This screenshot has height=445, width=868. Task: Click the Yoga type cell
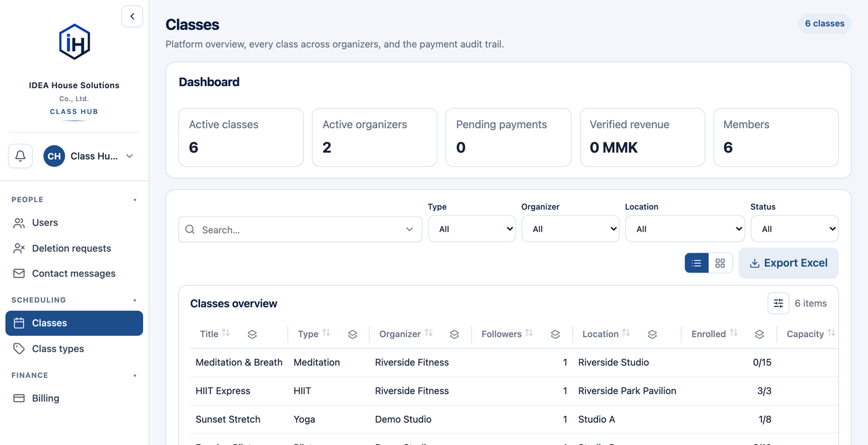pyautogui.click(x=304, y=419)
